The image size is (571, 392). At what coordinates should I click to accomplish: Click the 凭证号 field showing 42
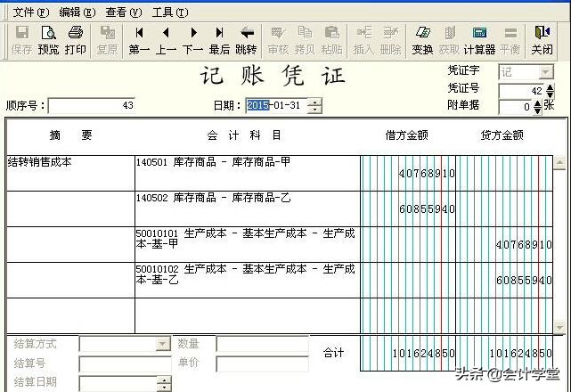[x=522, y=91]
